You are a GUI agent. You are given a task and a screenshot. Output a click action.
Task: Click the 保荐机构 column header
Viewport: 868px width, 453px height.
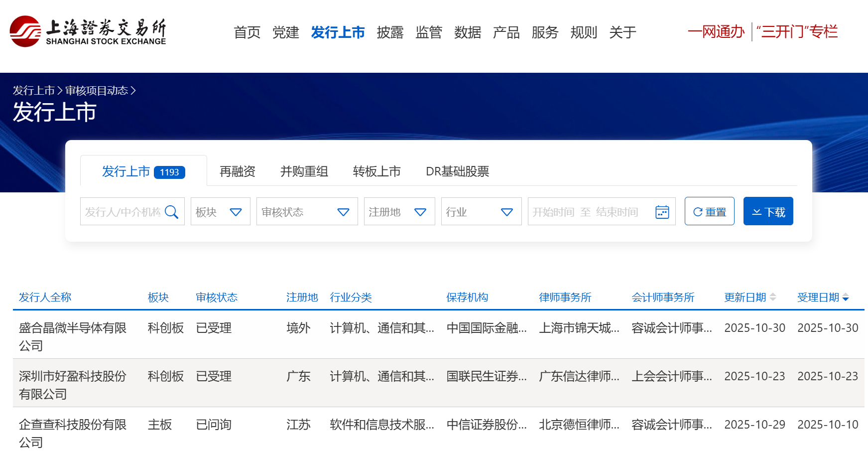pos(467,297)
